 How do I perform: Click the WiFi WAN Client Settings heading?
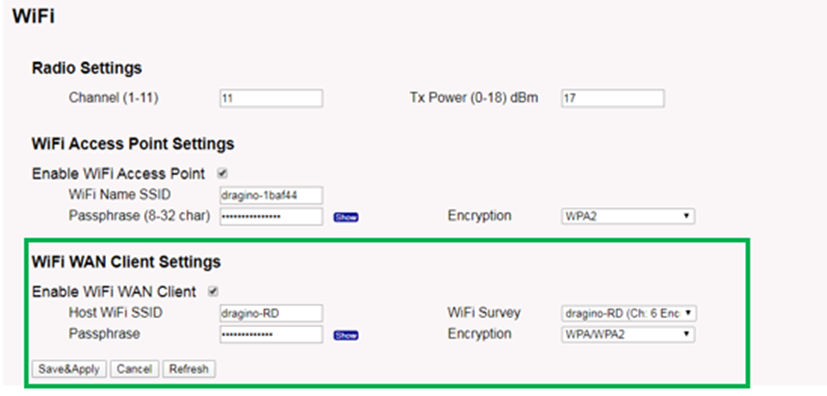click(127, 262)
